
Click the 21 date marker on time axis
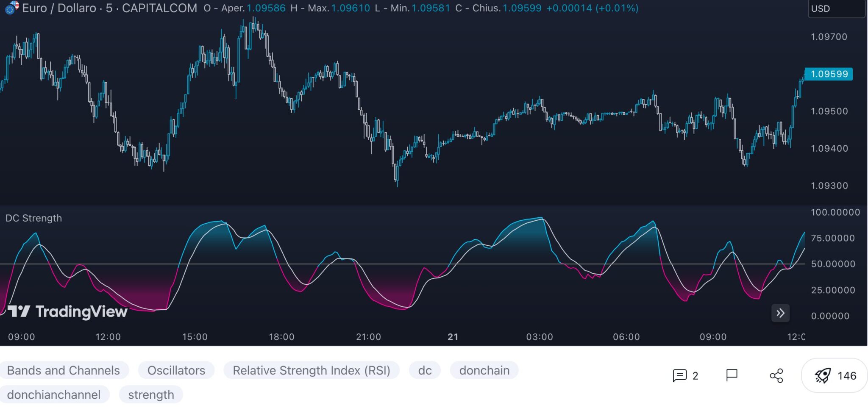(453, 337)
